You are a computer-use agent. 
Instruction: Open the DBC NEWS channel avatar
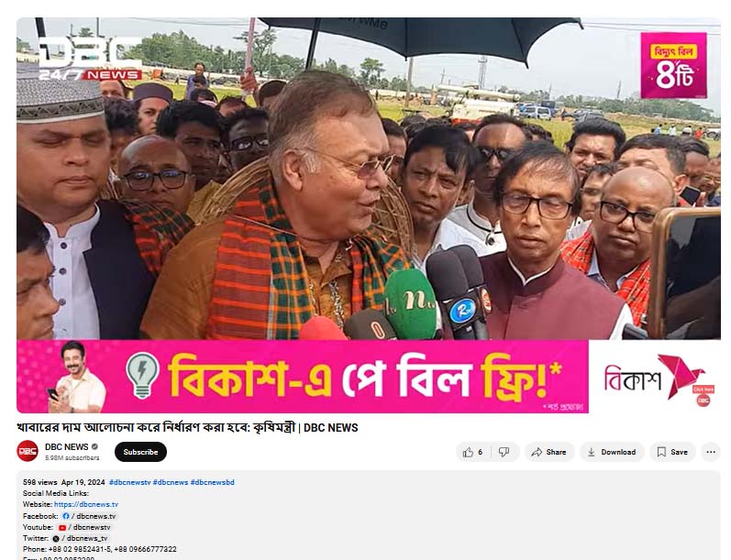tap(28, 451)
